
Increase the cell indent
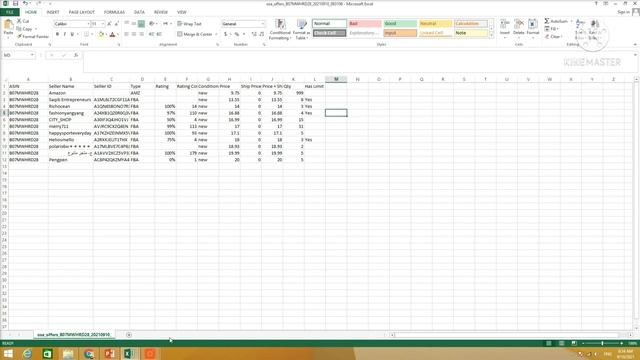tap(159, 34)
